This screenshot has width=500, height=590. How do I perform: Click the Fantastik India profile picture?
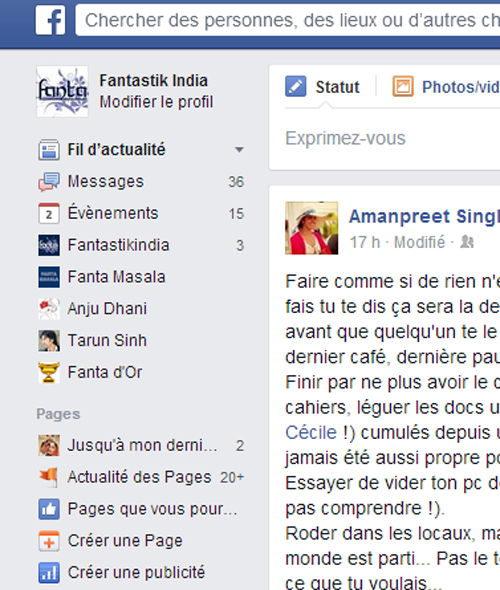[62, 91]
